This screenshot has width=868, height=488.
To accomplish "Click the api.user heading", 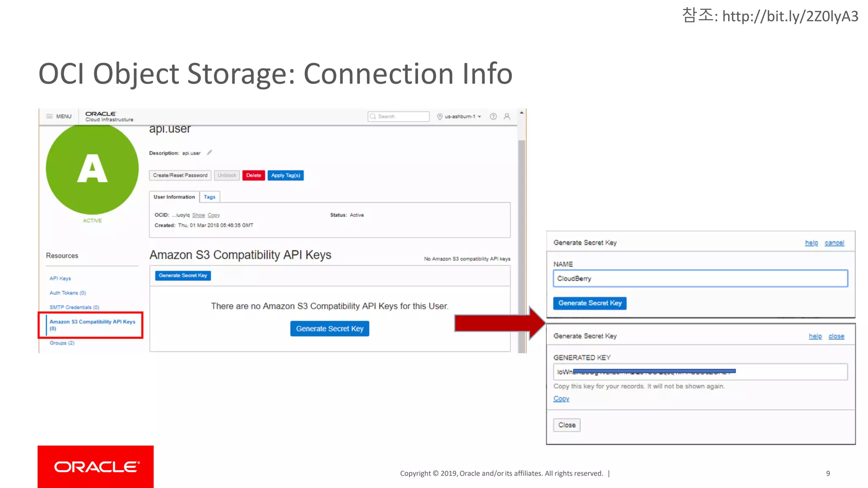I will 170,129.
